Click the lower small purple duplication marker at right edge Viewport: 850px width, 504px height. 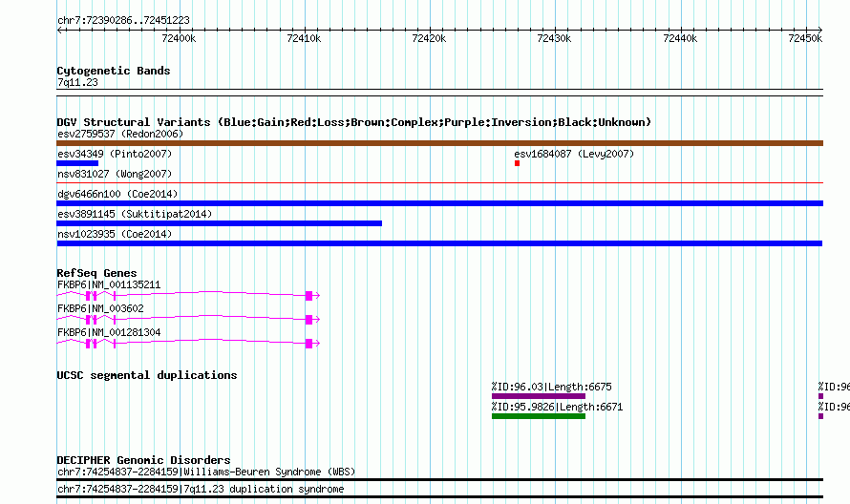[820, 416]
